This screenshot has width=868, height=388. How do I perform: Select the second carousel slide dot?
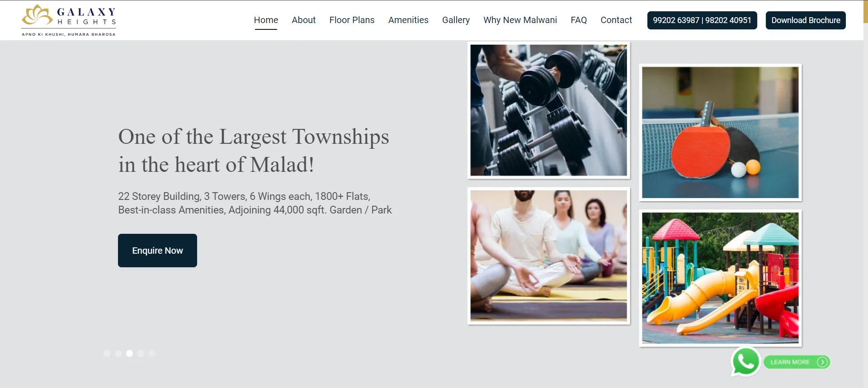(118, 354)
